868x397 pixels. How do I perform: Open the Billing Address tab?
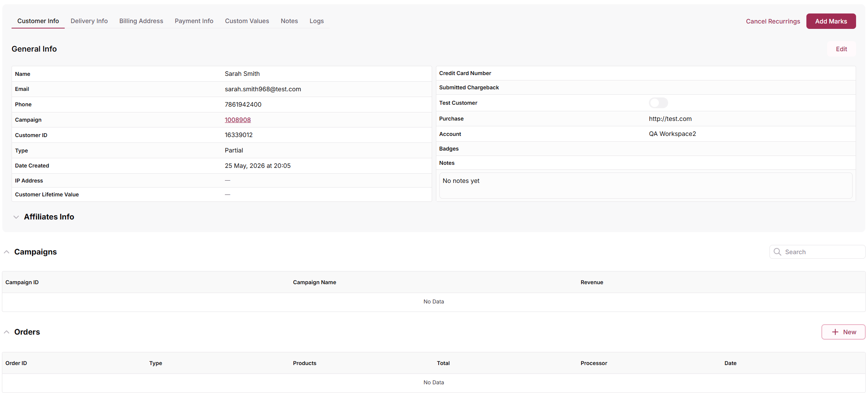pos(141,21)
